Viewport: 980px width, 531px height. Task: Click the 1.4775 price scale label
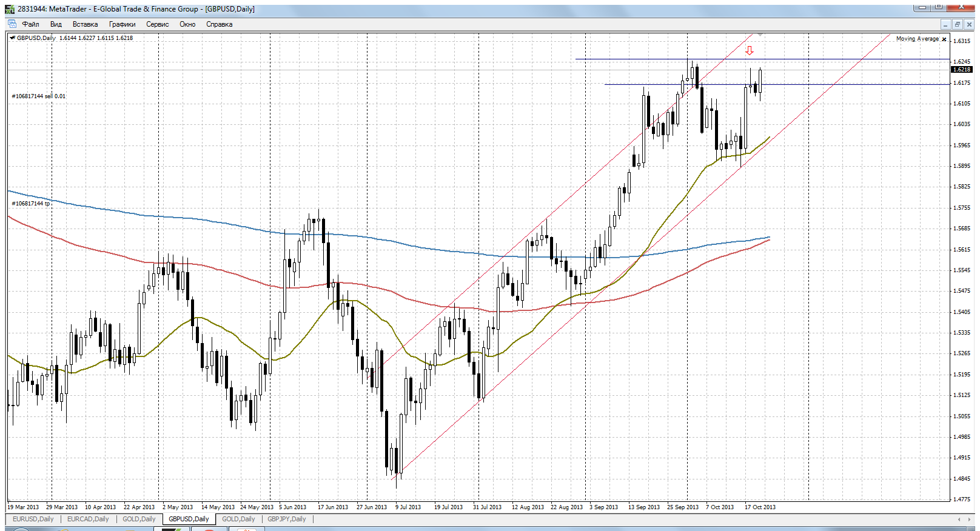962,499
